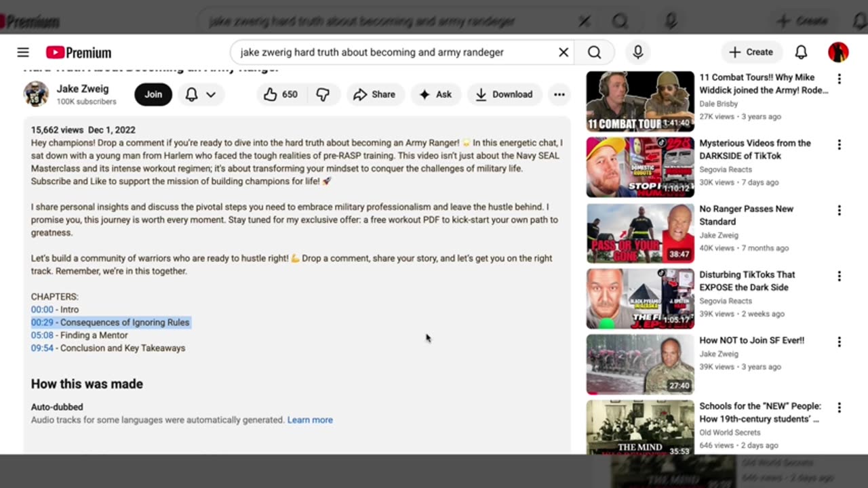Viewport: 868px width, 488px height.
Task: Go to YouTube Premium home logo
Action: coord(79,52)
